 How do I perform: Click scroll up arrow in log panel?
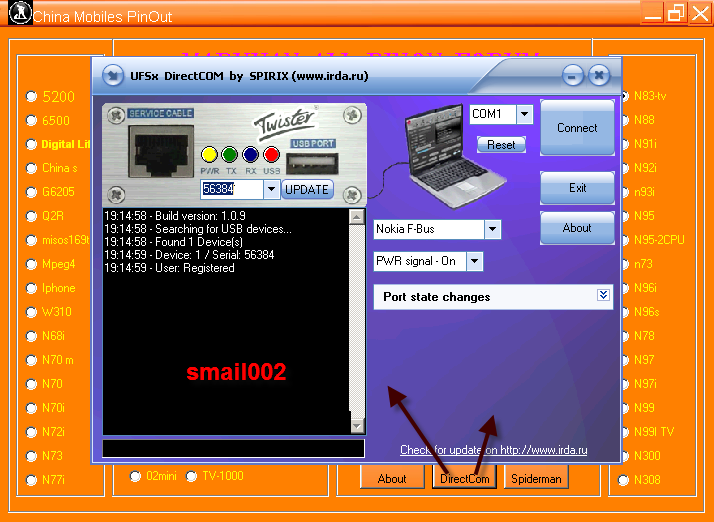pos(357,217)
